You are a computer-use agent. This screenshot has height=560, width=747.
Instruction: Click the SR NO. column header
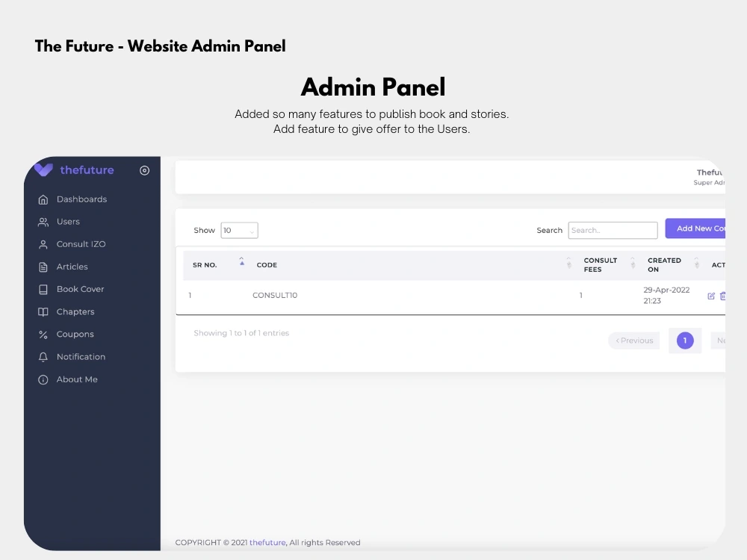(x=205, y=265)
